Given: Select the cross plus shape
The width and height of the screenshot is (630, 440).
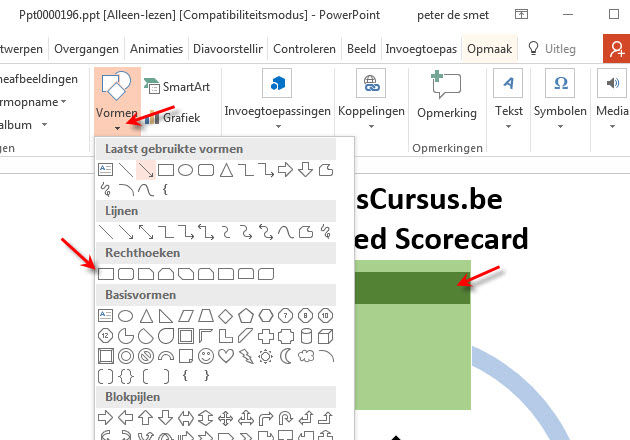Looking at the screenshot, I should coord(266,336).
